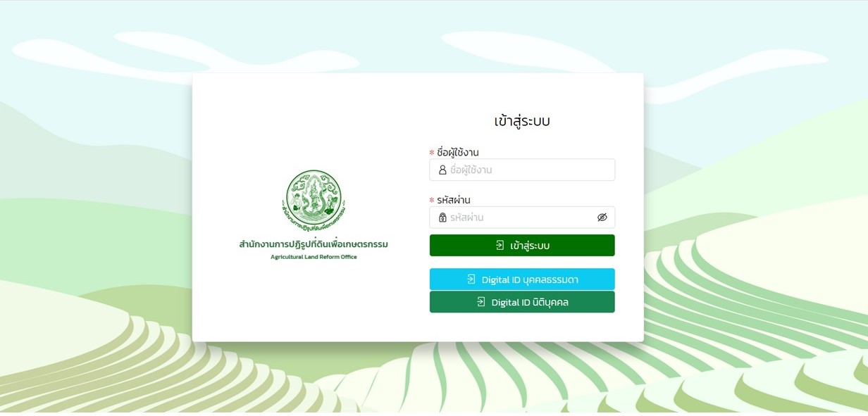868x416 pixels.
Task: Submit the form with green เข้าสู่ระบบ button
Action: pos(522,246)
